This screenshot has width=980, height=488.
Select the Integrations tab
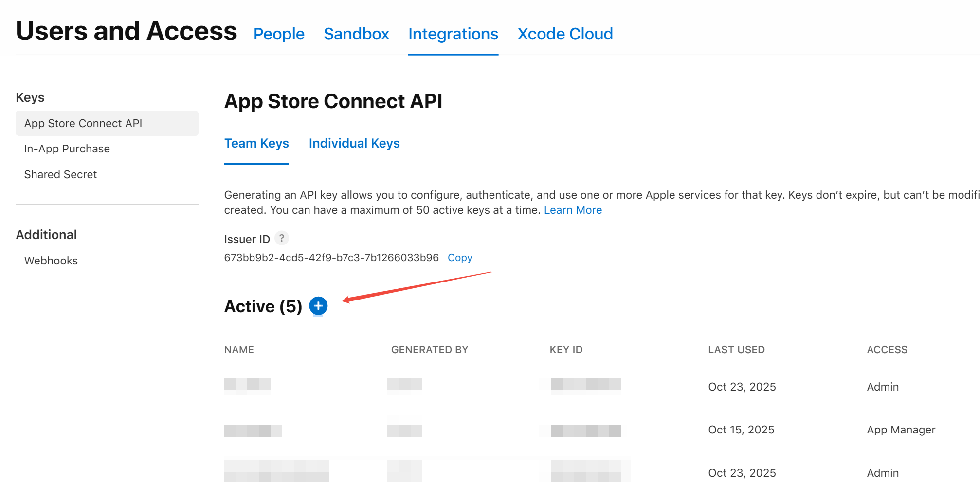coord(453,34)
